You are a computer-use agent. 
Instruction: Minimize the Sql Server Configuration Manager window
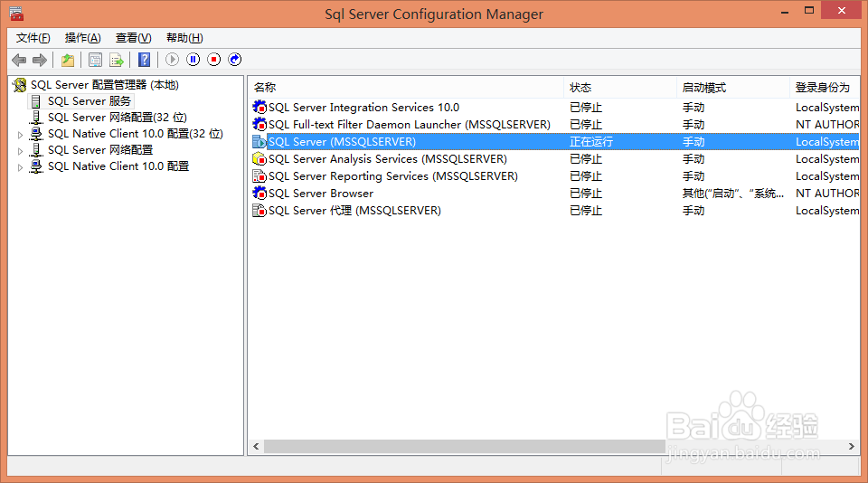click(785, 11)
